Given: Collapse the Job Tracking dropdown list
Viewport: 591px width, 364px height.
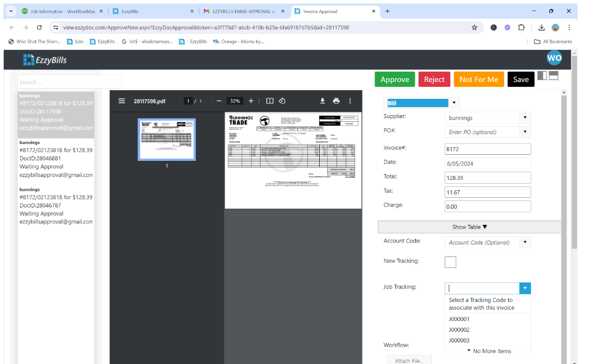Looking at the screenshot, I should pyautogui.click(x=524, y=288).
